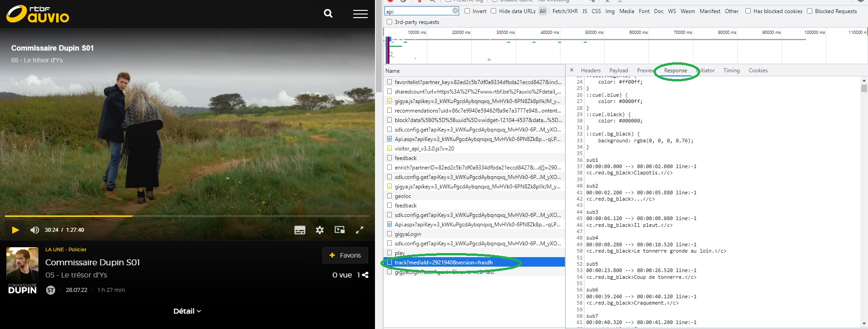
Task: Filter requests by WS type
Action: pos(672,11)
